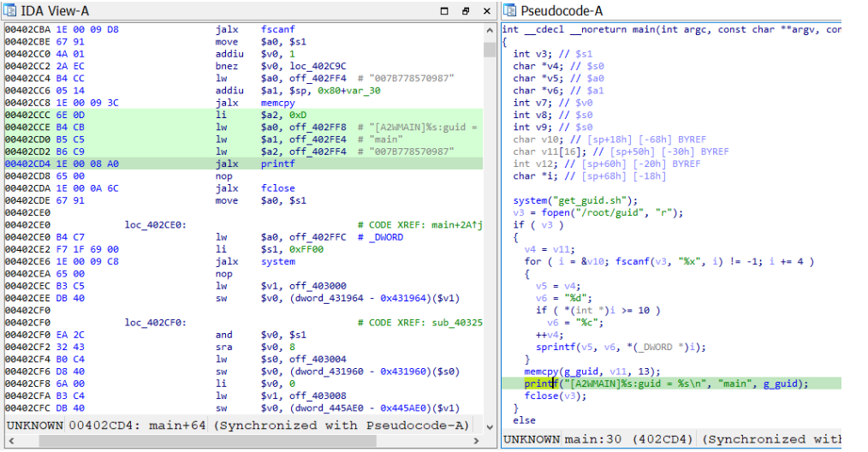The height and width of the screenshot is (452, 868).
Task: Click the for loop fscanf line in pseudocode
Action: [x=669, y=261]
